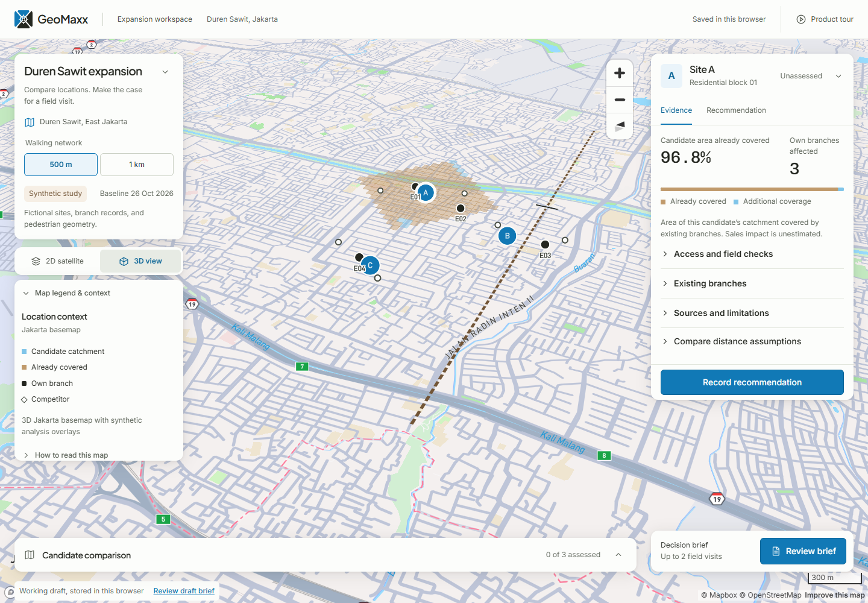Click the Already covered legend swatch in Site A panel
This screenshot has width=868, height=603.
click(663, 202)
